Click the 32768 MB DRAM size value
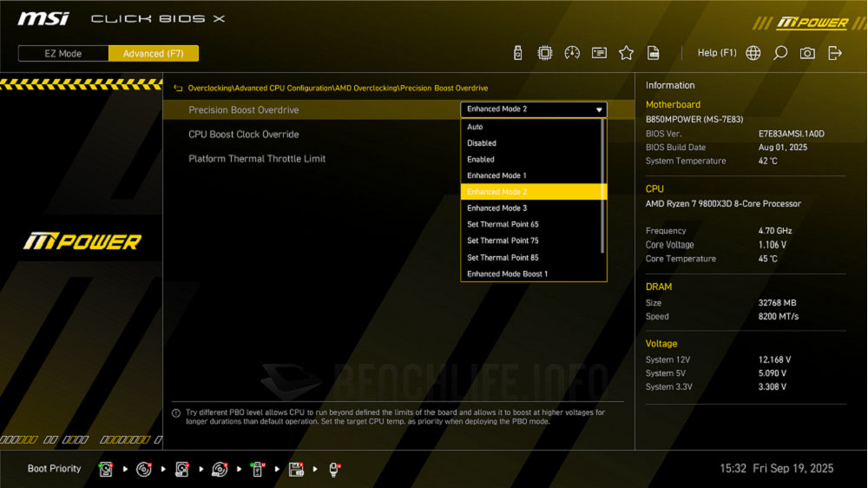 click(777, 303)
